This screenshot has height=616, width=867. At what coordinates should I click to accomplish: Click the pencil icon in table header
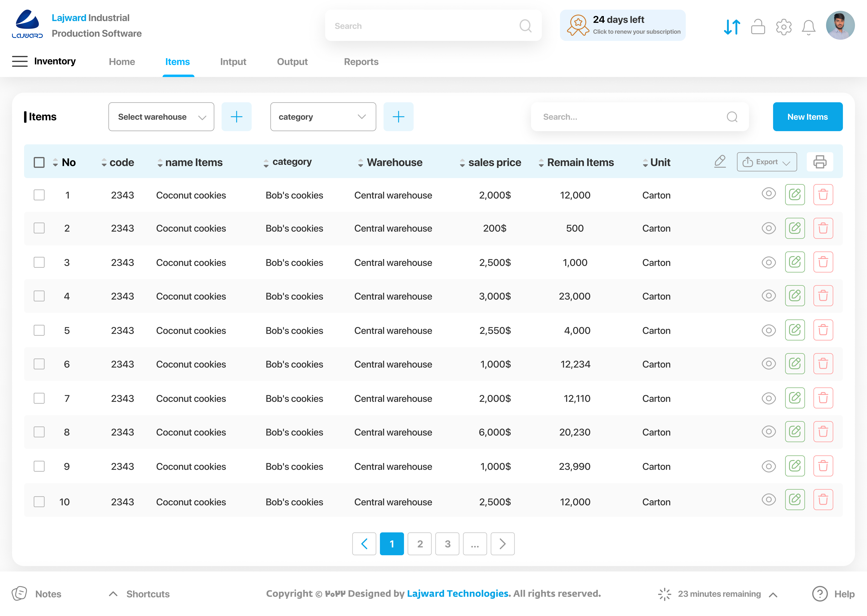[x=720, y=162]
